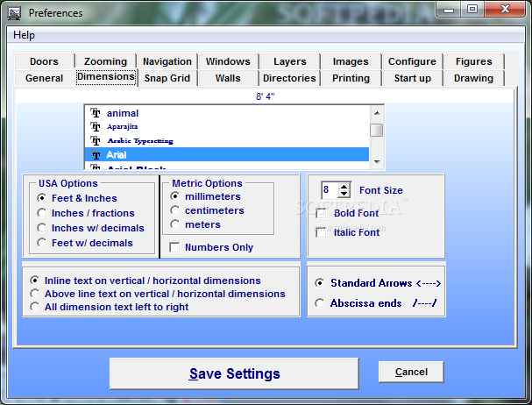
Task: Click the Preferences window title icon
Action: coord(15,13)
